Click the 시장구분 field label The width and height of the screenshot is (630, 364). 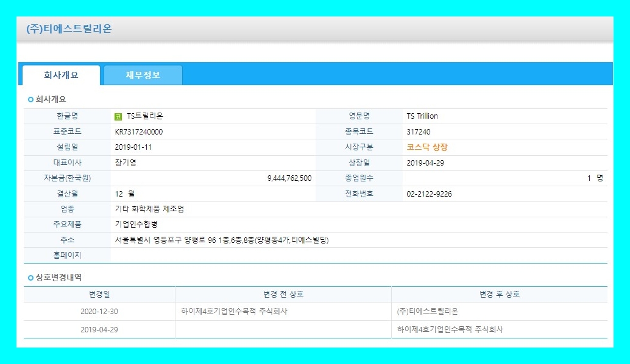(x=359, y=147)
